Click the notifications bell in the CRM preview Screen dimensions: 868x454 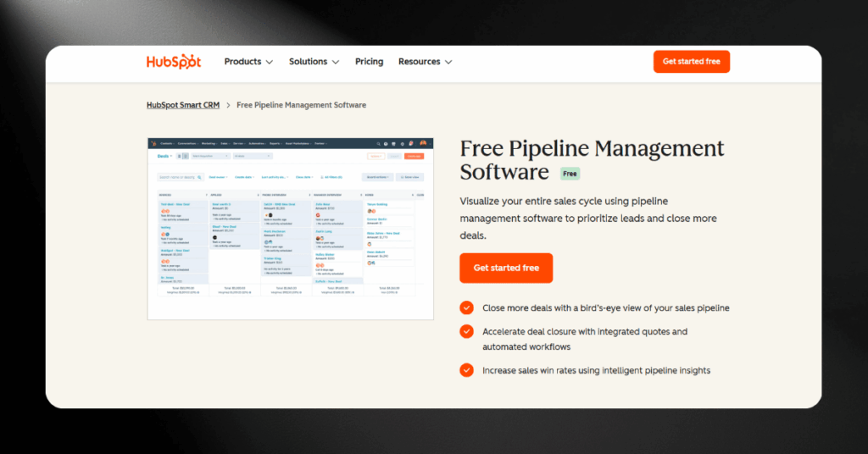point(411,143)
